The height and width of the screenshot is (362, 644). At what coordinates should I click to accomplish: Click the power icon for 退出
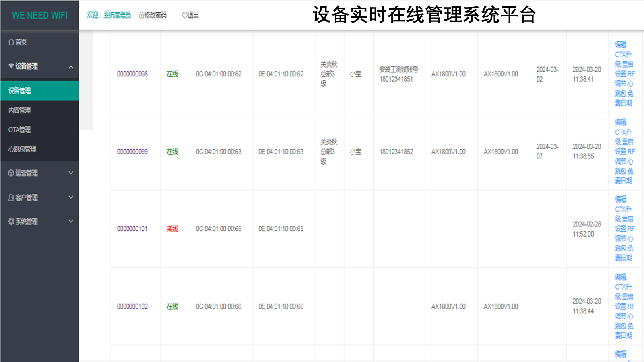click(185, 15)
